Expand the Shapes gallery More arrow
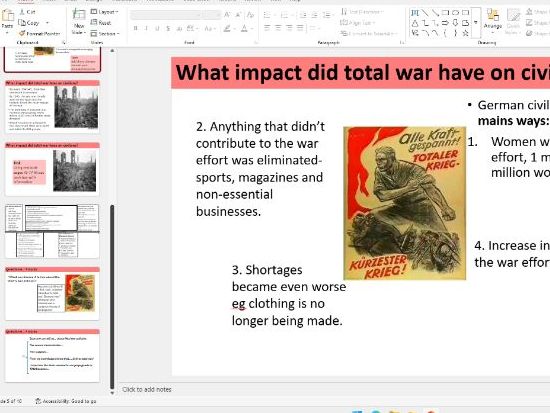Image resolution: width=550 pixels, height=413 pixels. tap(476, 23)
